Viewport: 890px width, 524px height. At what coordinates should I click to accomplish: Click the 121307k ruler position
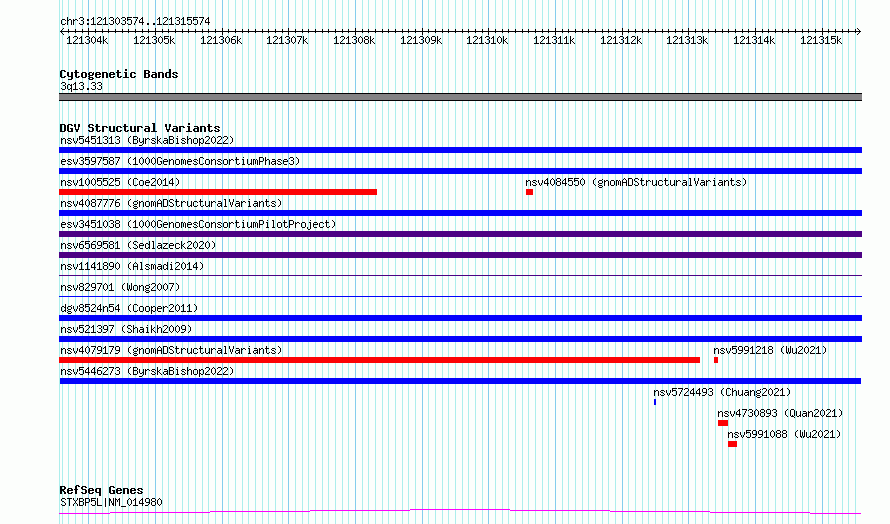pyautogui.click(x=287, y=40)
